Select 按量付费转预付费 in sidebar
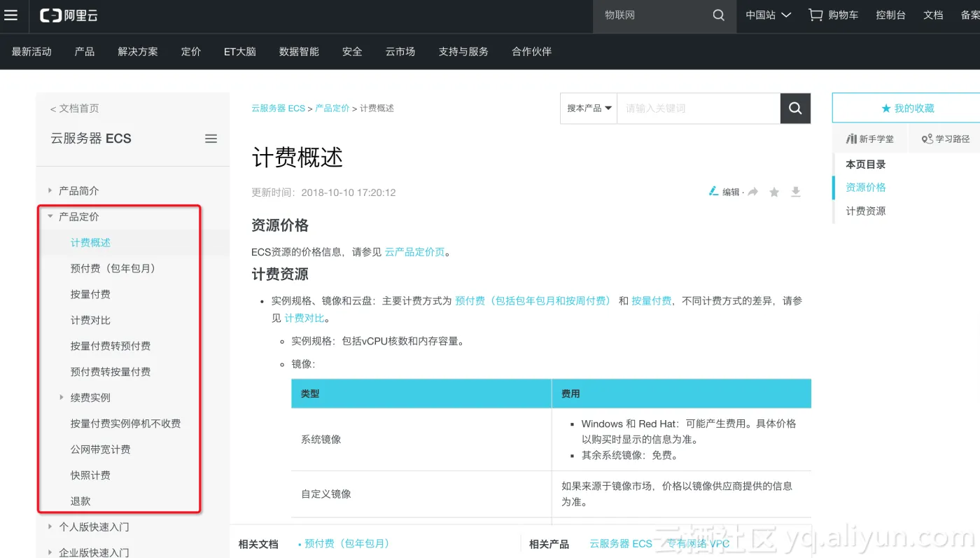Viewport: 980px width, 558px height. tap(111, 346)
